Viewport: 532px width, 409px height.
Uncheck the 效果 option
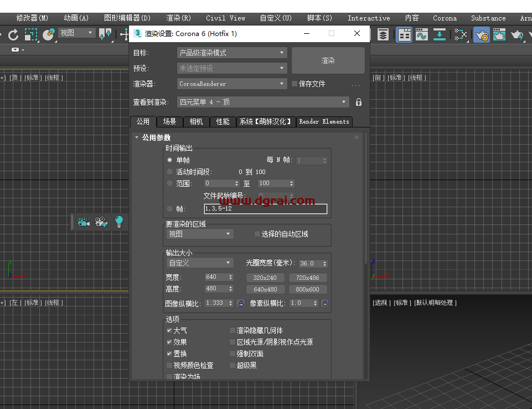coord(169,342)
